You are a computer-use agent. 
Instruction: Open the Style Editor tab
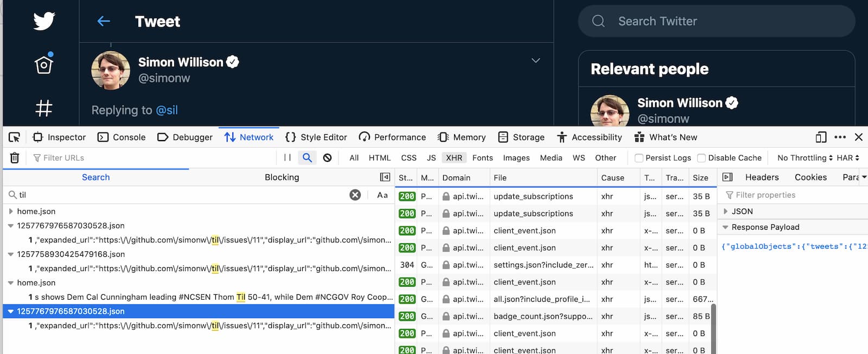tap(316, 137)
